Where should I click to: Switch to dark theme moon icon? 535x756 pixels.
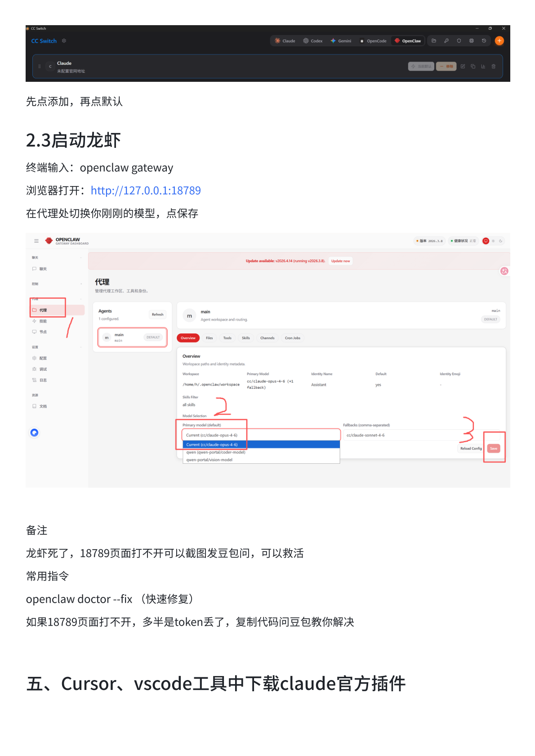tap(500, 241)
